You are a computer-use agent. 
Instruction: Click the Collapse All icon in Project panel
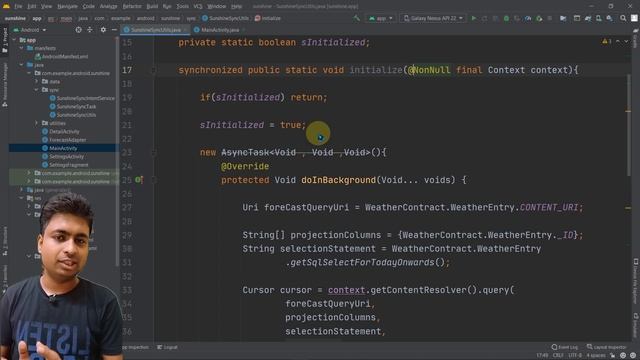pyautogui.click(x=90, y=30)
